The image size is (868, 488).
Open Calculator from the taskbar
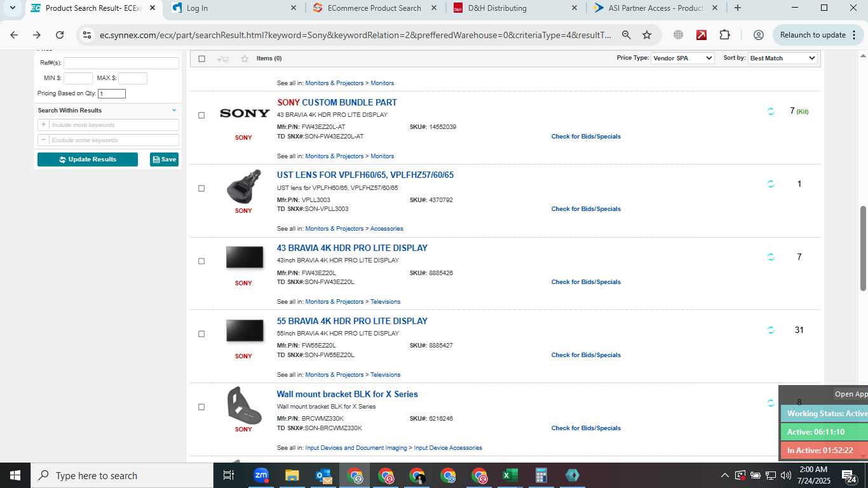(541, 475)
